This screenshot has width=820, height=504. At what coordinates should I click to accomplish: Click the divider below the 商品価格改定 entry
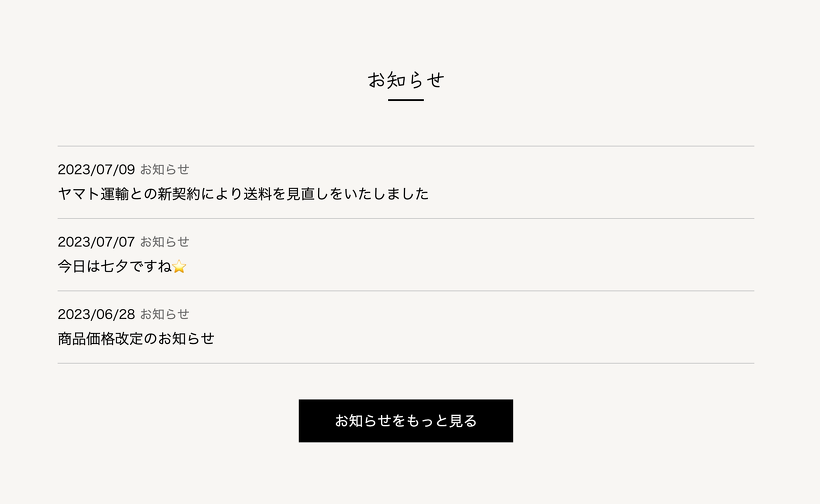(405, 363)
